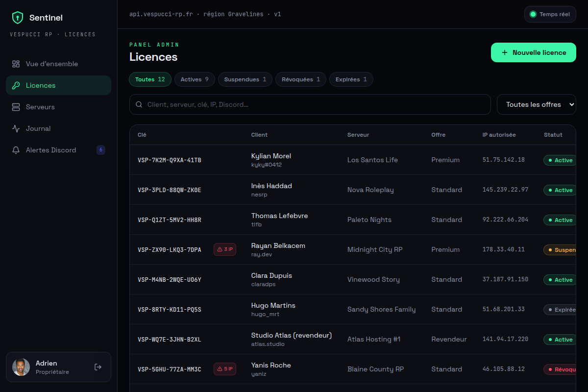Click IP address 178.33.40.11
The height and width of the screenshot is (392, 588).
(504, 249)
